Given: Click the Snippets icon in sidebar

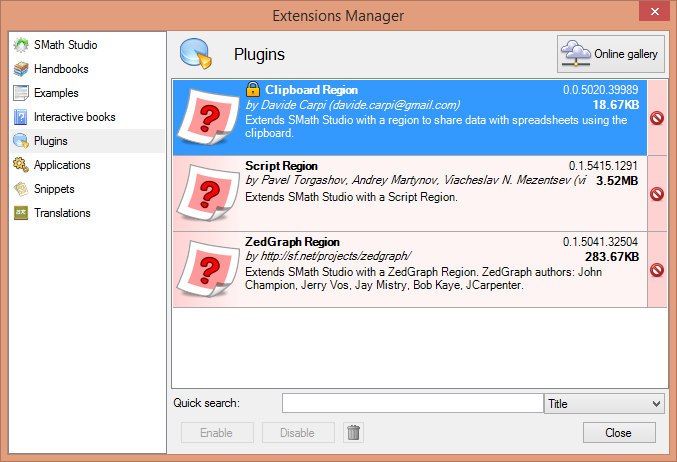Looking at the screenshot, I should coord(21,189).
